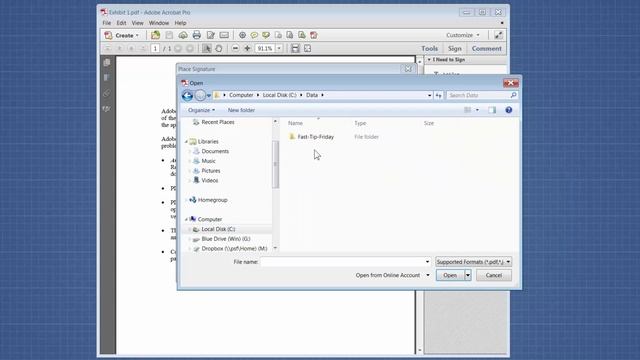Click the bookmarks icon in left pane
640x360 pixels.
coord(107,78)
